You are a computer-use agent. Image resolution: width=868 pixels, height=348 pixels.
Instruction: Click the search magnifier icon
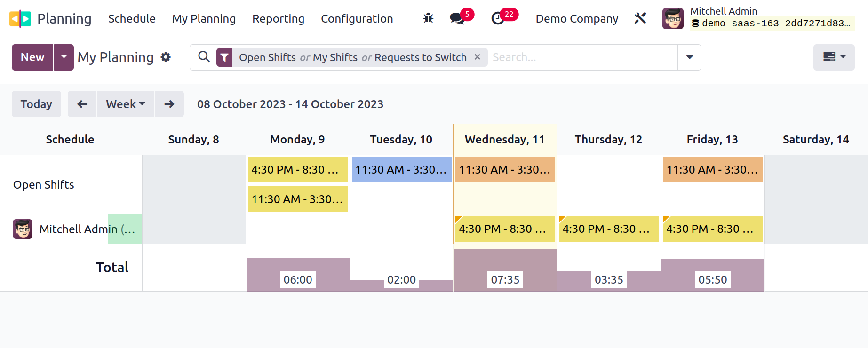(x=204, y=57)
